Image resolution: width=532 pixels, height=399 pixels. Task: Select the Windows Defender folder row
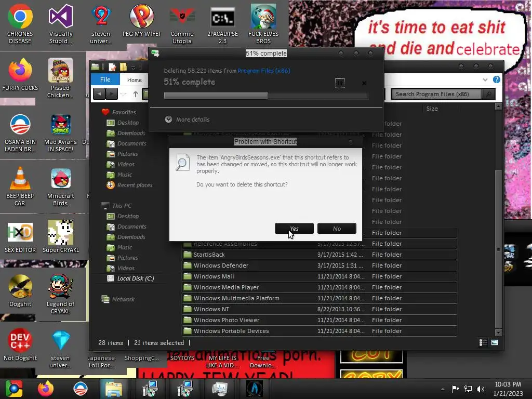[320, 265]
